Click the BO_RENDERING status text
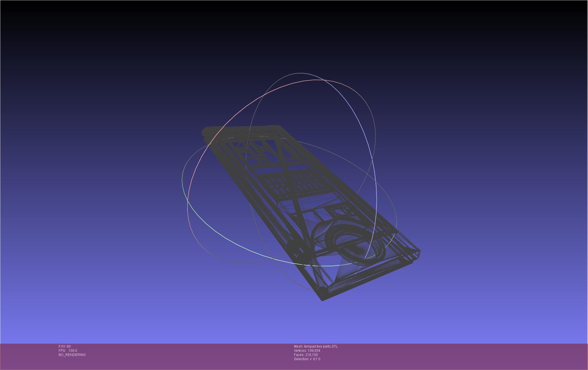This screenshot has height=370, width=588. [x=72, y=355]
